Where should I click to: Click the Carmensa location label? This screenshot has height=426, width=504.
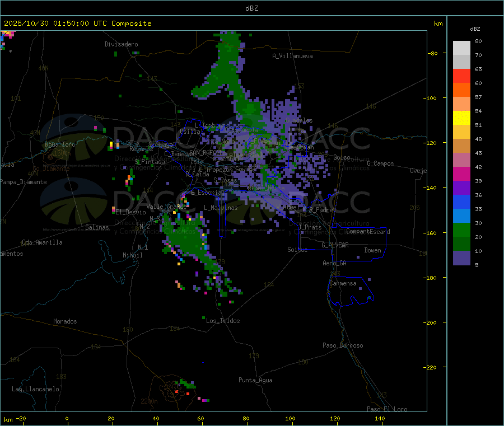[343, 283]
